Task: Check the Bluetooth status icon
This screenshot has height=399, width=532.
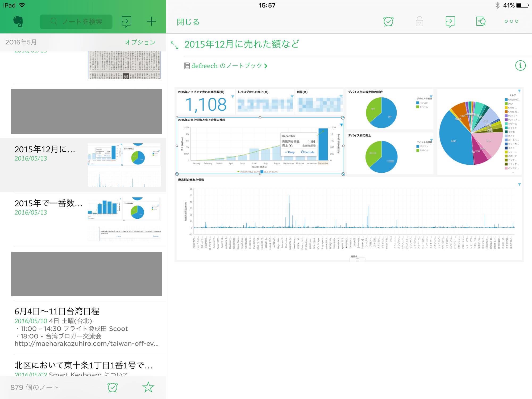Action: click(x=497, y=5)
